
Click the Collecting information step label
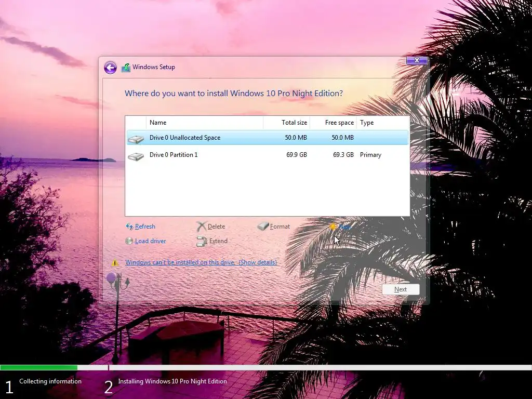click(x=50, y=381)
